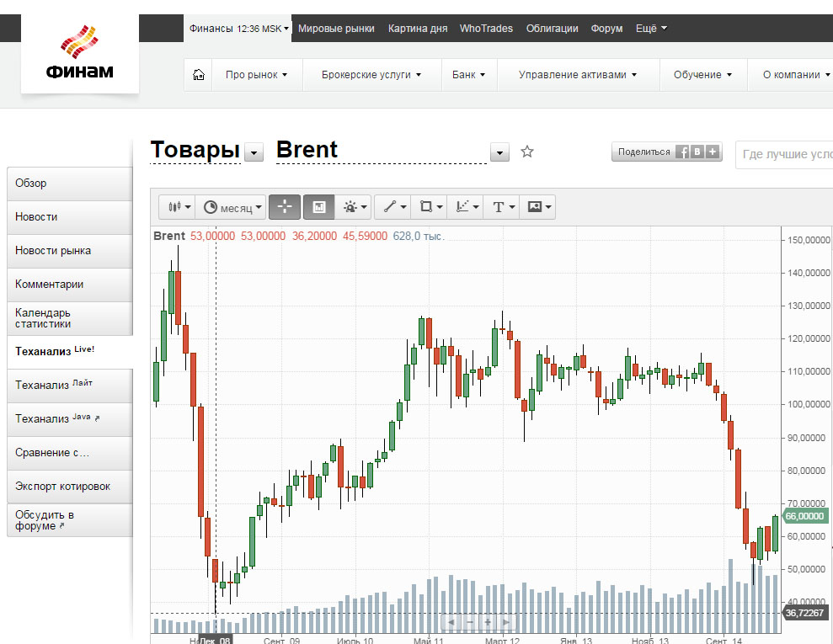Expand the месяц timeframe dropdown
The width and height of the screenshot is (833, 644).
(x=231, y=207)
